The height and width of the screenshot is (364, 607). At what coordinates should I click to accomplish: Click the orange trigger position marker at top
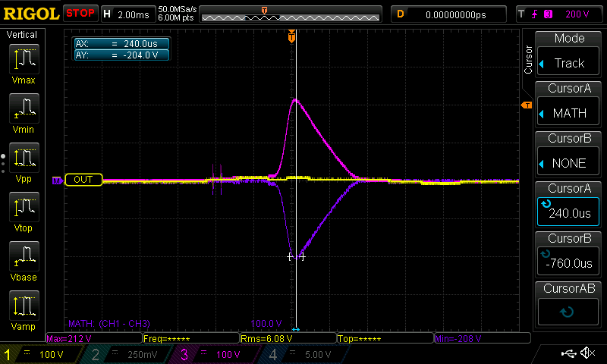(x=291, y=36)
